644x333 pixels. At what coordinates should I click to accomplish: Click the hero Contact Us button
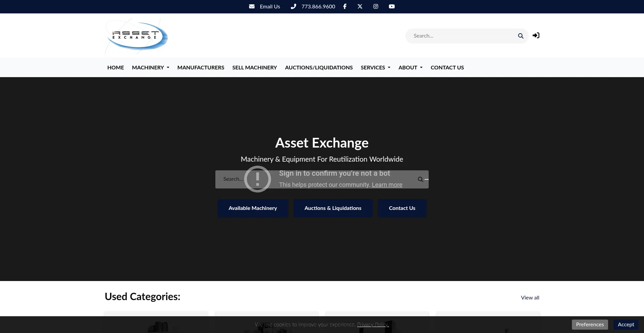[402, 208]
